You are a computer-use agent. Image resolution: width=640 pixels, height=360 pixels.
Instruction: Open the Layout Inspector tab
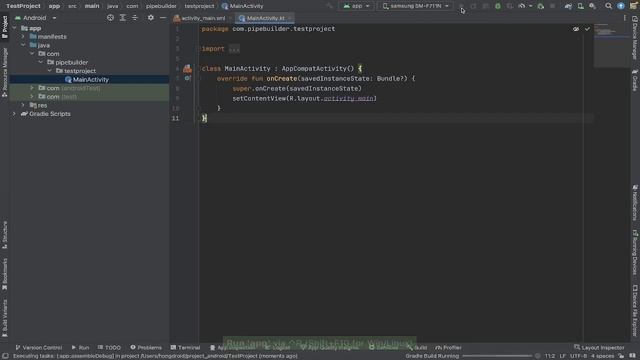coord(599,348)
